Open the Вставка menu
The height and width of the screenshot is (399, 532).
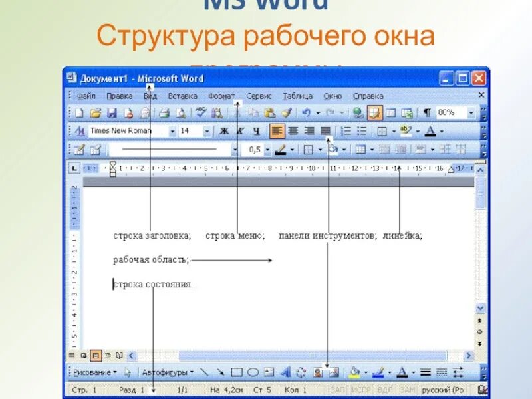[x=182, y=96]
